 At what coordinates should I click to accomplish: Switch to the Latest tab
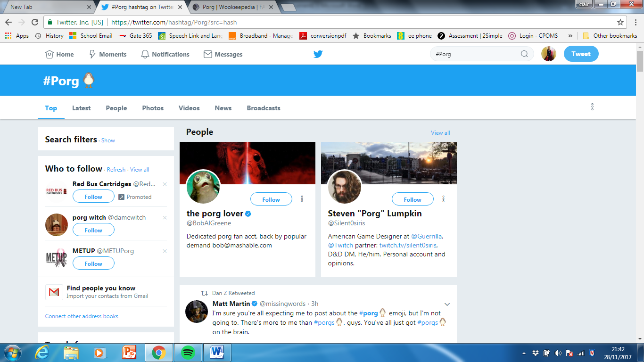coord(81,108)
